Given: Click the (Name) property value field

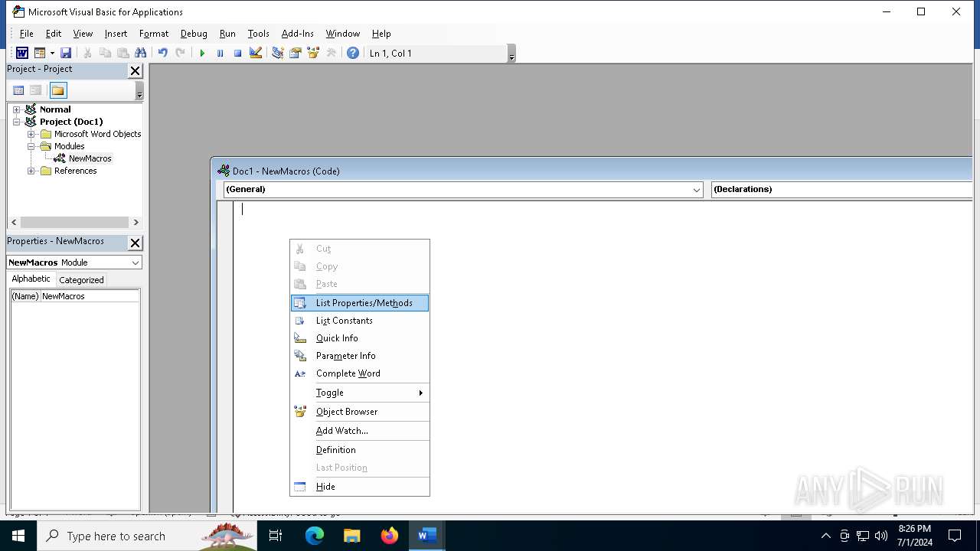Looking at the screenshot, I should point(90,296).
